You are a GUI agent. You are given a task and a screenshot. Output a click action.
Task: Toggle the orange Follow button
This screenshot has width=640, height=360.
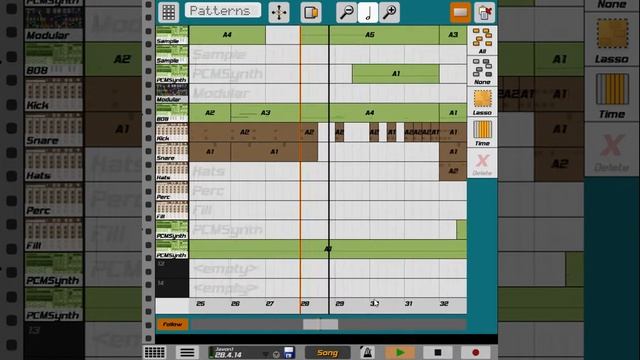172,324
